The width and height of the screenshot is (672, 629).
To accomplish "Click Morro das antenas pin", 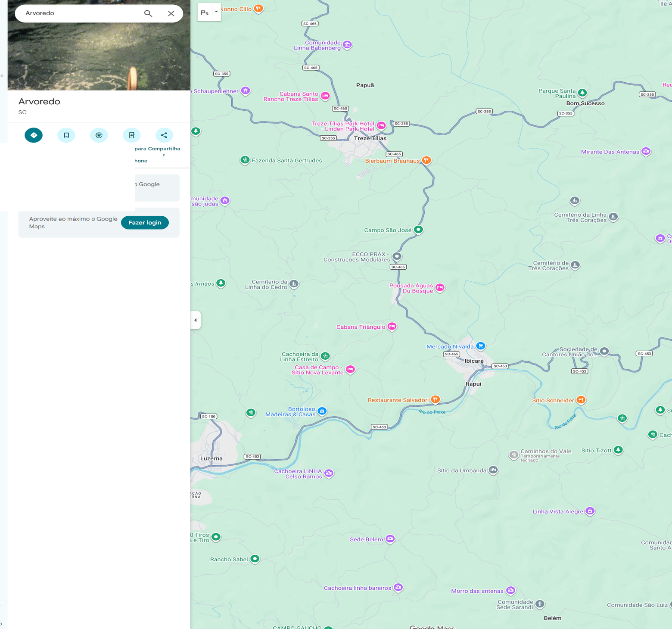I will tap(510, 590).
